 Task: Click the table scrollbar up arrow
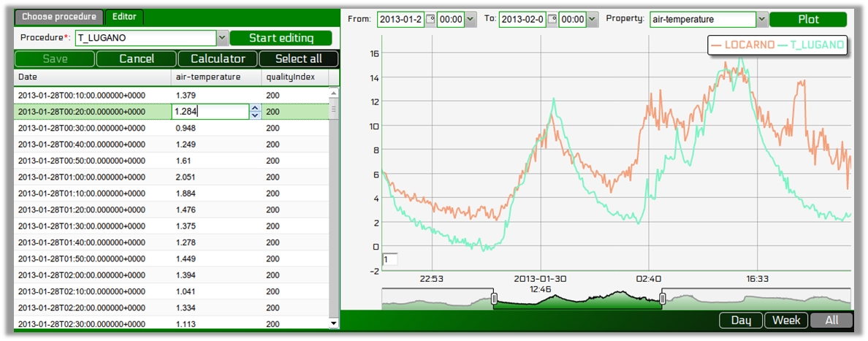335,93
